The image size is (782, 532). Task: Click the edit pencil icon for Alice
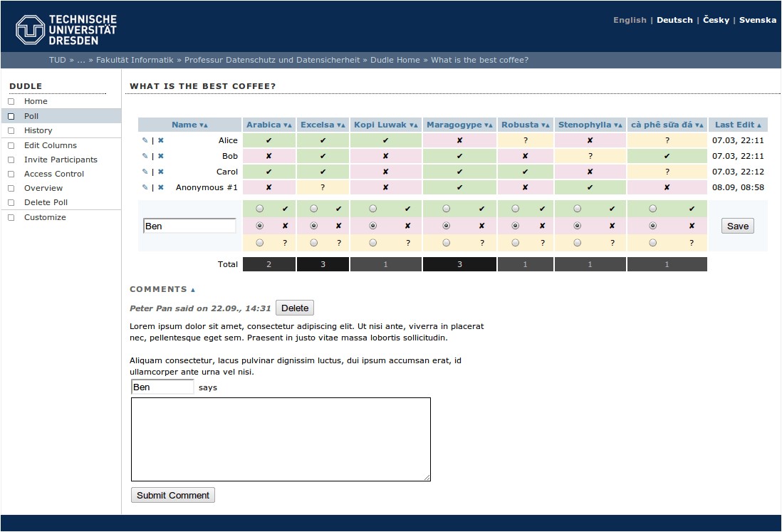point(145,140)
